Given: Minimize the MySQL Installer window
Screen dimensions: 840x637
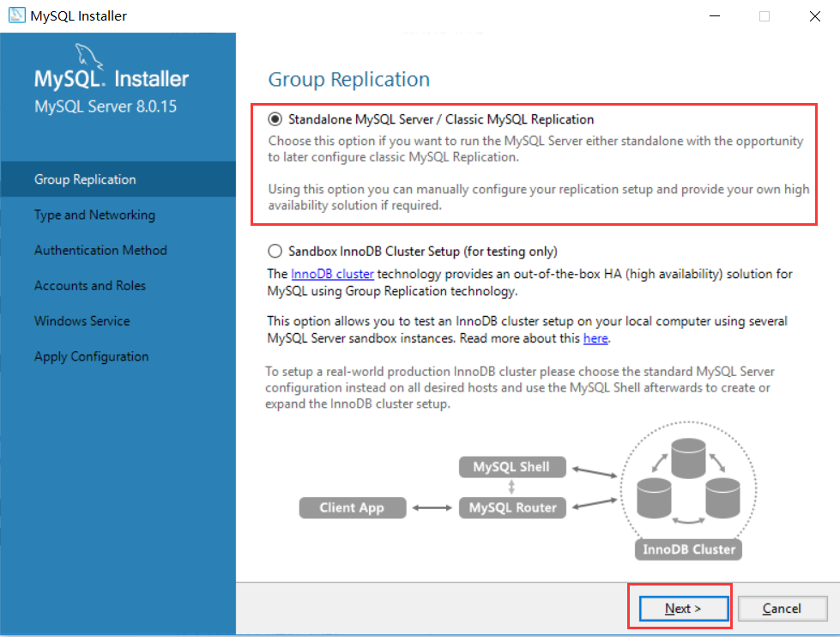Looking at the screenshot, I should (x=715, y=16).
